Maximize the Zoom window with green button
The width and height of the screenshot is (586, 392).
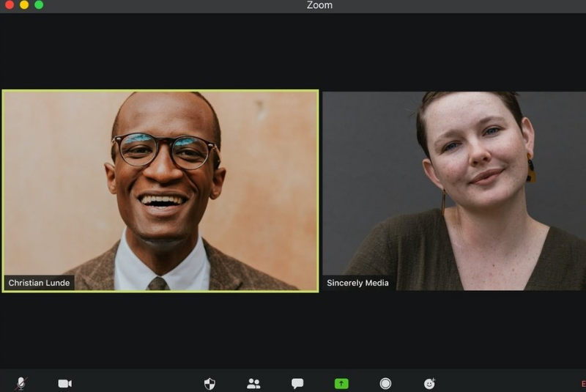[x=39, y=4]
